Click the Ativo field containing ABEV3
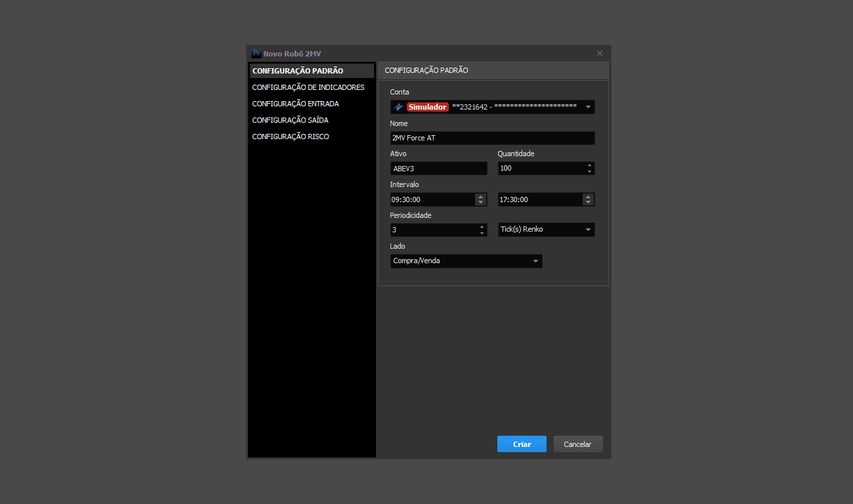The width and height of the screenshot is (853, 504). (x=438, y=169)
